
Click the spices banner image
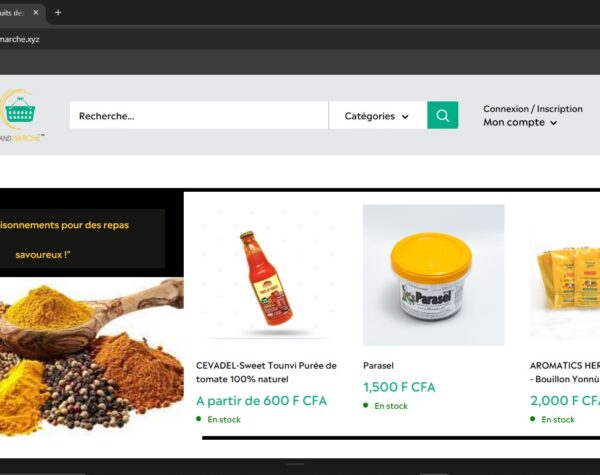pos(92,357)
